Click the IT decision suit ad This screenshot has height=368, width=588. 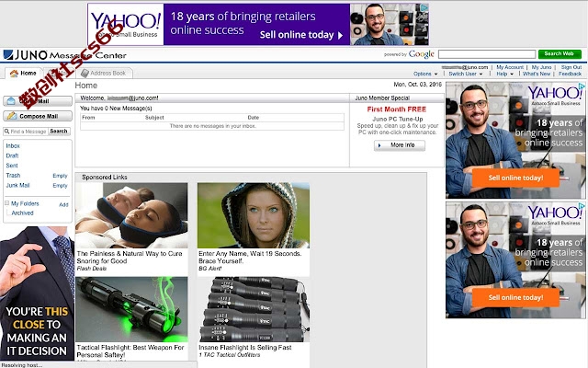[x=37, y=293]
